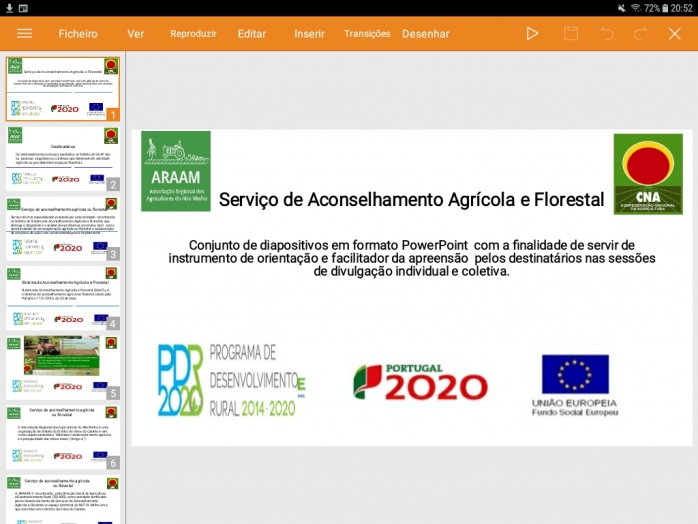Screen dimensions: 698x524
Task: Open the hamburger navigation menu
Action: click(x=24, y=33)
